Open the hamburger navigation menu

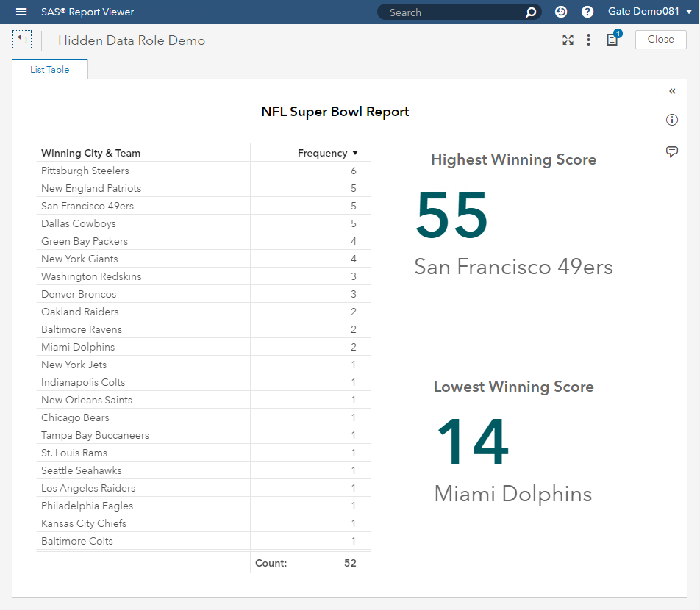point(20,11)
